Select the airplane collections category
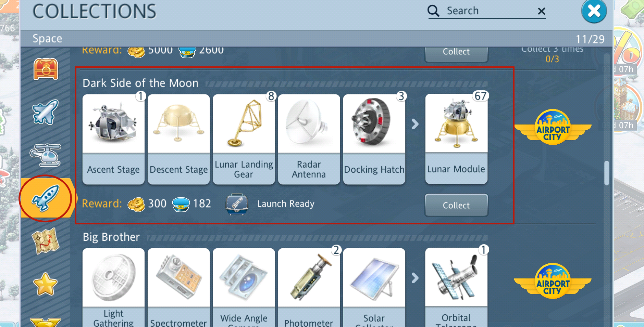 point(45,112)
